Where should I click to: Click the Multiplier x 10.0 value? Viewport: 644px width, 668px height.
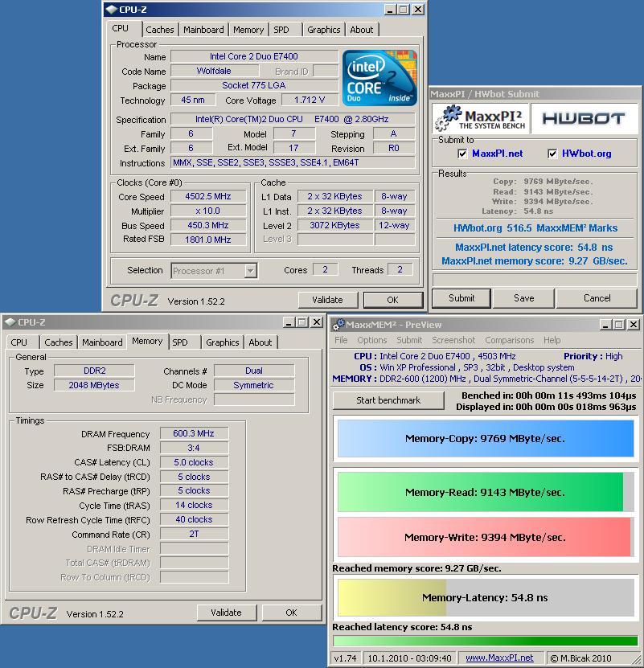pyautogui.click(x=208, y=211)
